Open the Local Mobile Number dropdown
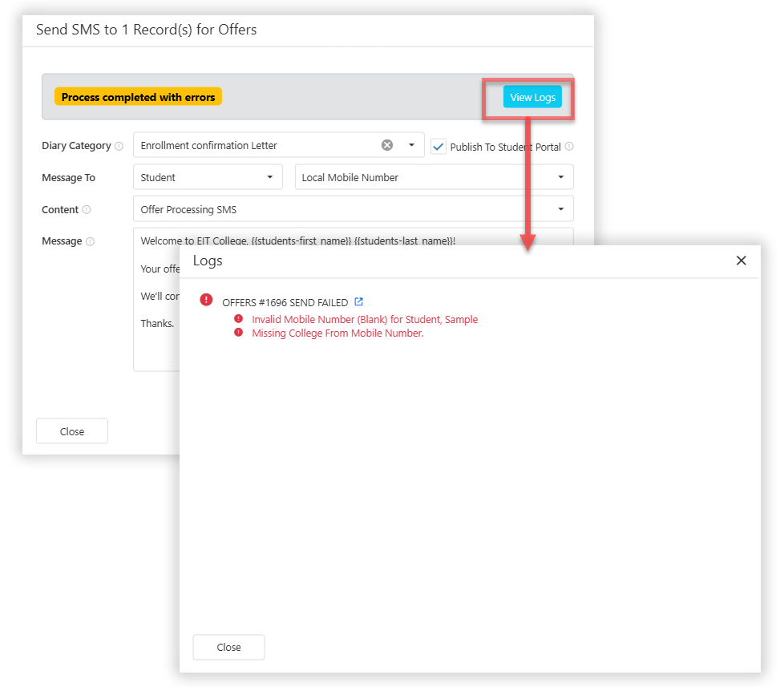Viewport: 784px width, 687px height. [x=434, y=177]
